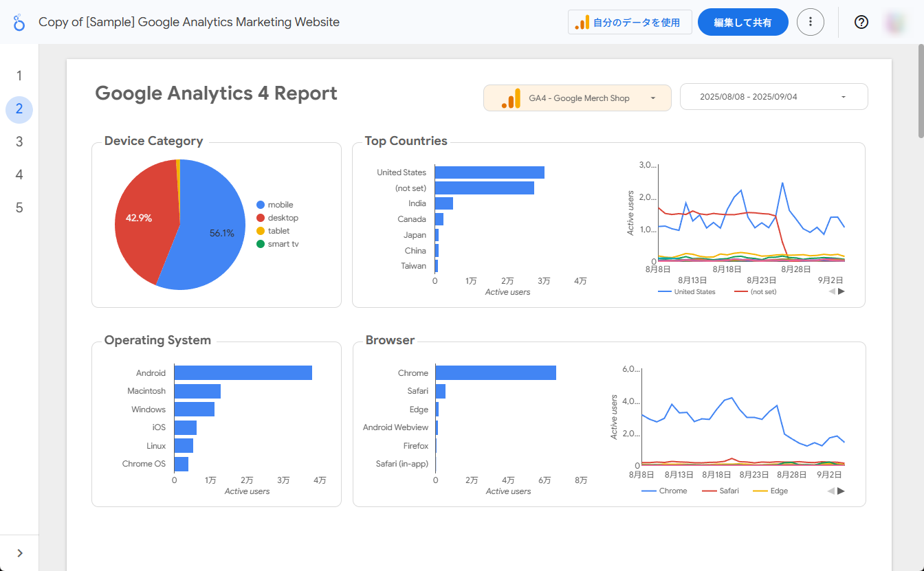This screenshot has width=924, height=571.
Task: Open the three-dot more options menu
Action: pyautogui.click(x=811, y=22)
